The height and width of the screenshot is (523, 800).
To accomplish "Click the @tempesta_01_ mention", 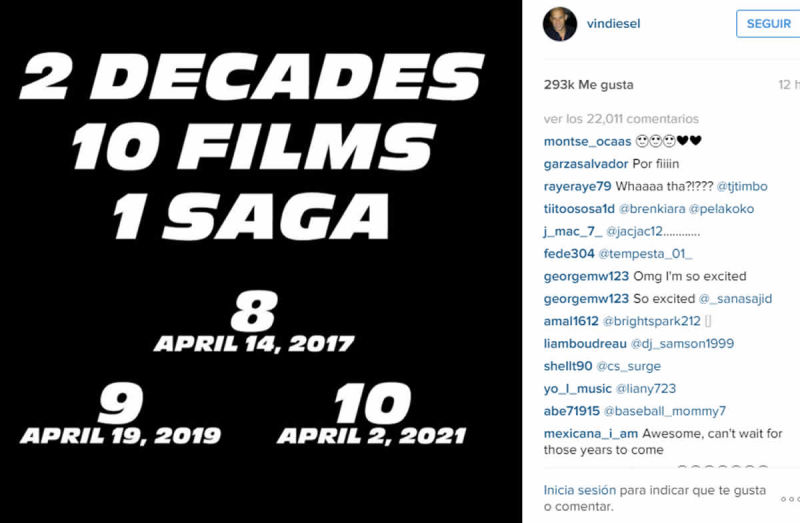I will [x=645, y=254].
